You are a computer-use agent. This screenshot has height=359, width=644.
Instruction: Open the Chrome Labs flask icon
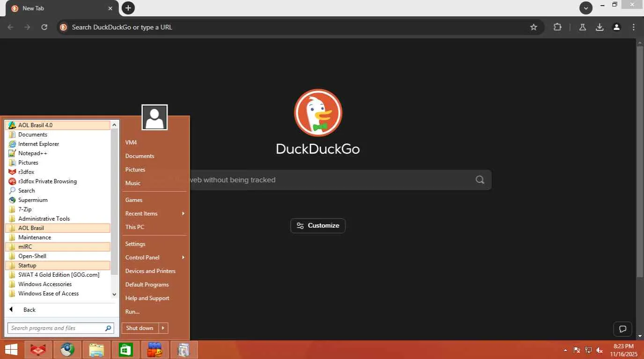[583, 27]
